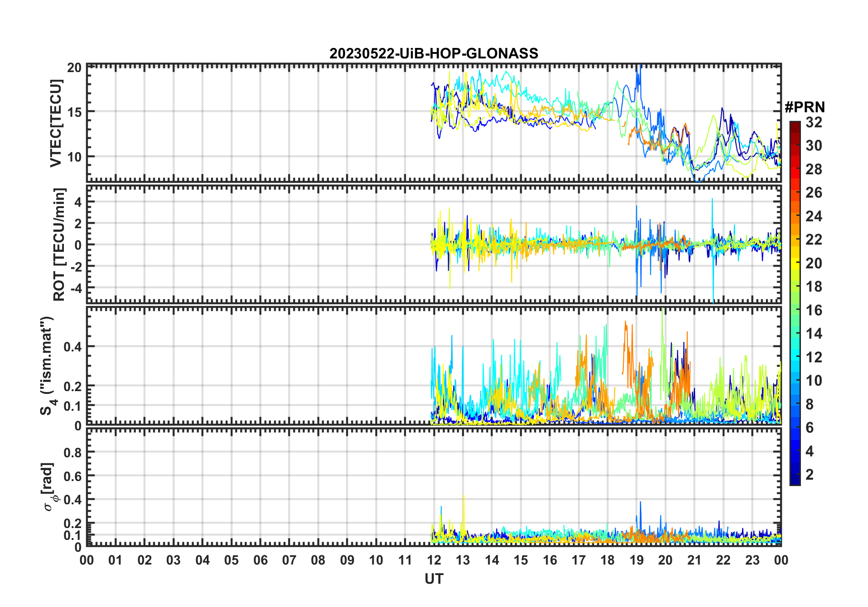
Task: Choose UT axis hour label 23
Action: point(752,560)
